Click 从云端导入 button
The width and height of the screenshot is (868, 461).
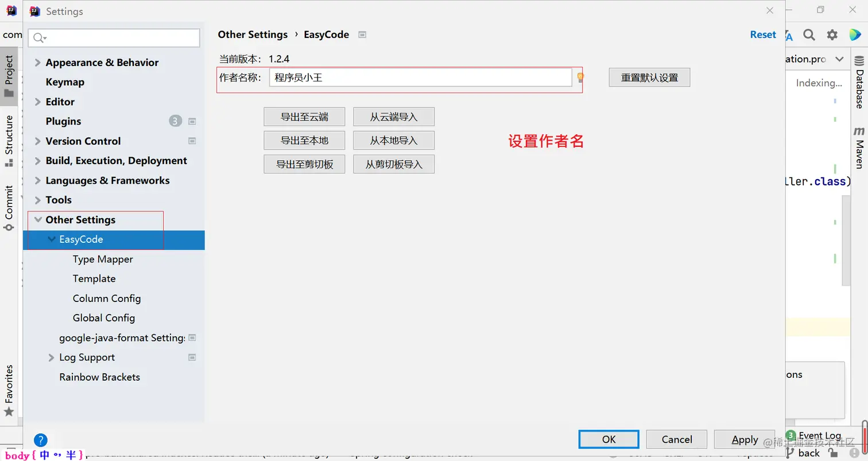point(394,117)
